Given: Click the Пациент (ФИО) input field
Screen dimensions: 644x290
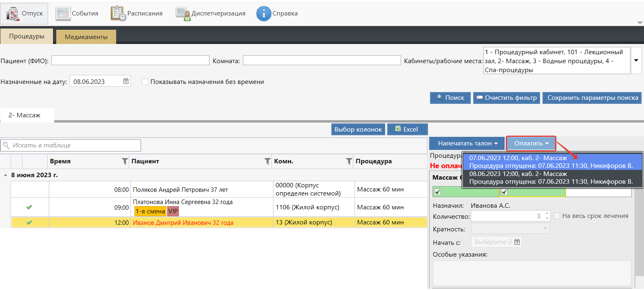Looking at the screenshot, I should (x=130, y=60).
